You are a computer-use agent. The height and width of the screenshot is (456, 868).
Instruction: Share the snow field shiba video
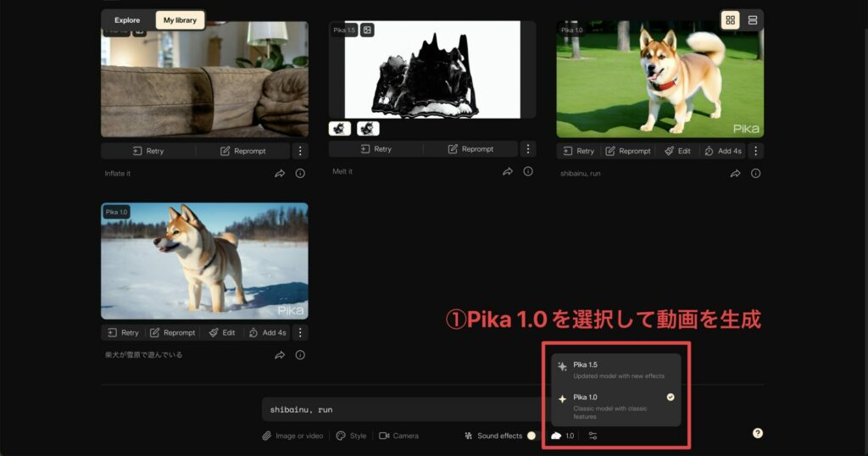click(x=280, y=355)
